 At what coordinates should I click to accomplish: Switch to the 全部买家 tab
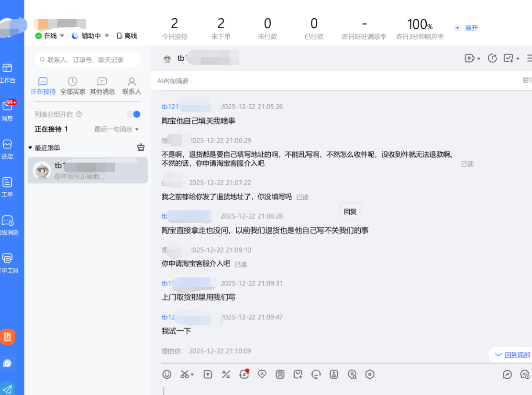point(73,86)
